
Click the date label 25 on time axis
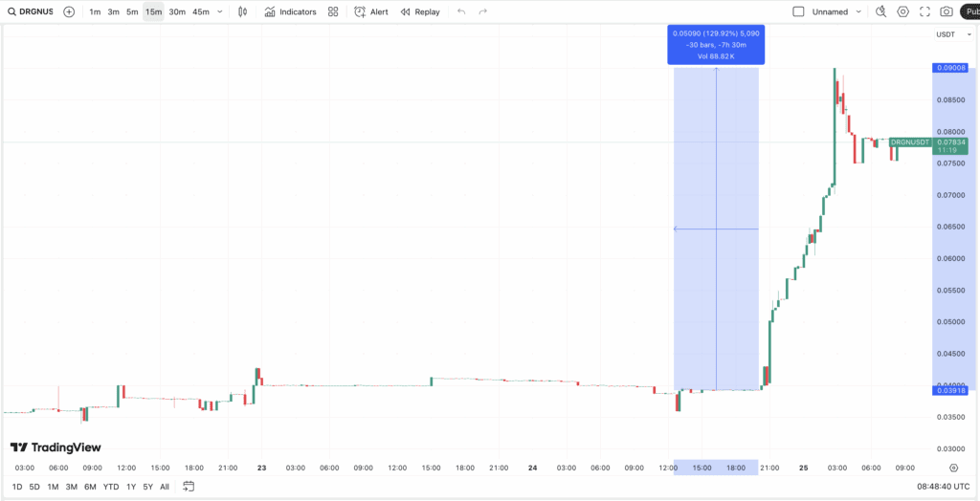click(803, 468)
